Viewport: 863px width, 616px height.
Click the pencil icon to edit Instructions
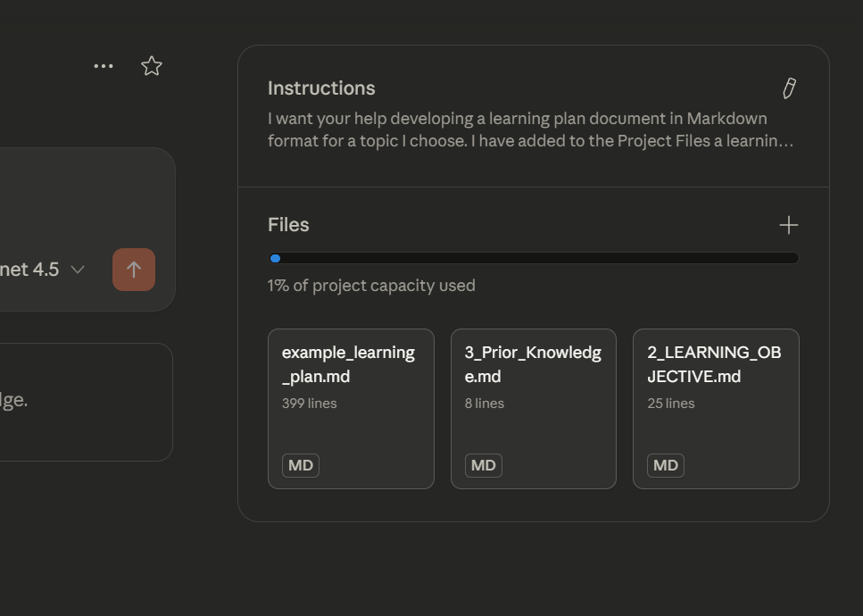pos(788,88)
